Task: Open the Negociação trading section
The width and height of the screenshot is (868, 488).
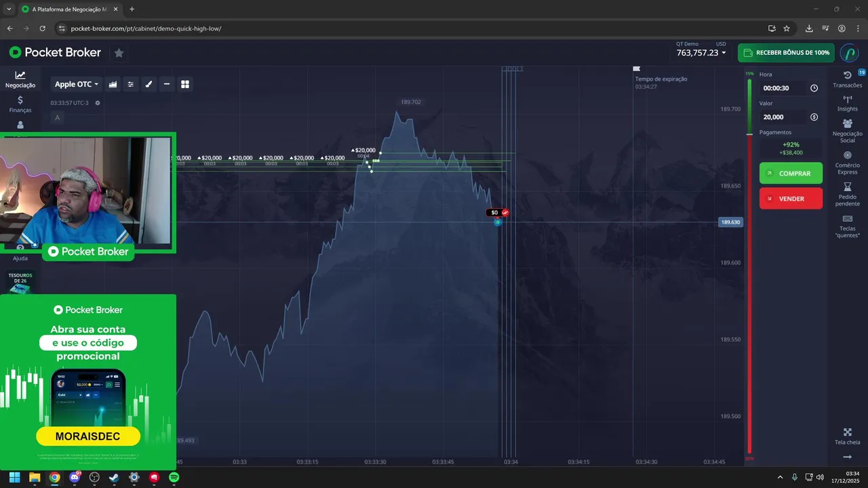Action: click(x=20, y=80)
